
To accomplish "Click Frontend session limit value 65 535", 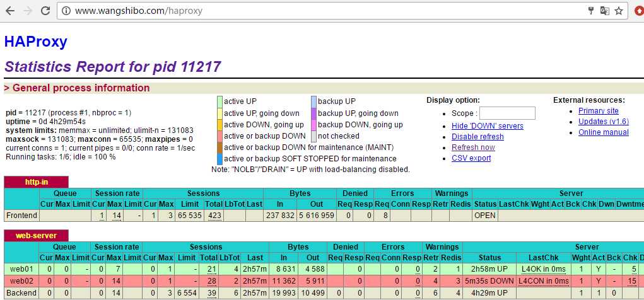I will point(189,216).
